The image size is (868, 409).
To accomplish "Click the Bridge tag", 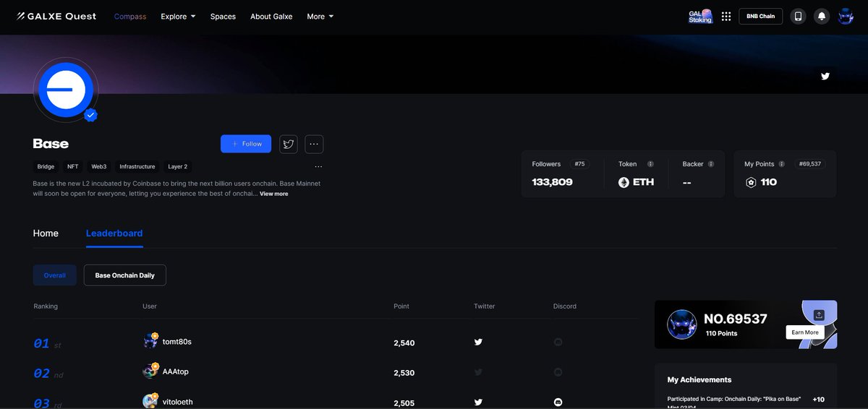I will (x=46, y=166).
